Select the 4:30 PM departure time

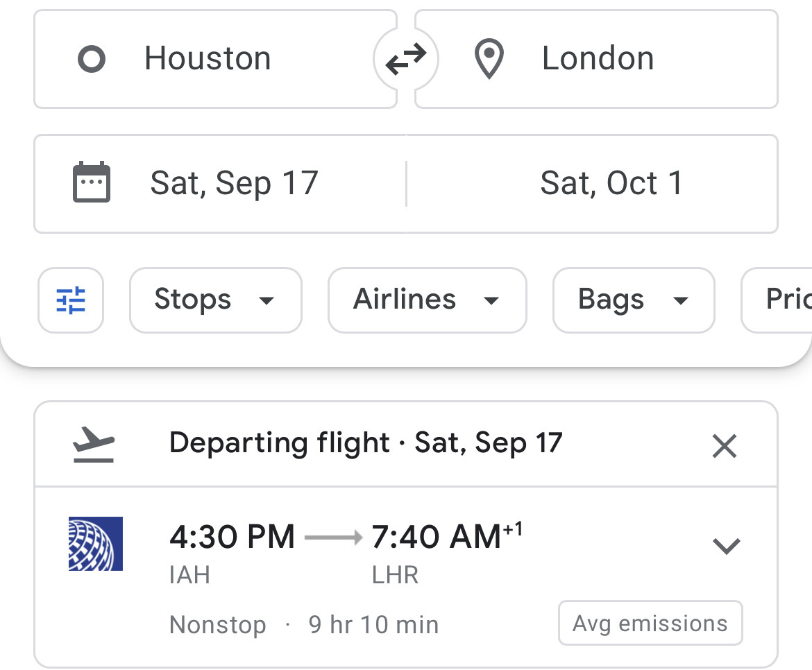232,538
